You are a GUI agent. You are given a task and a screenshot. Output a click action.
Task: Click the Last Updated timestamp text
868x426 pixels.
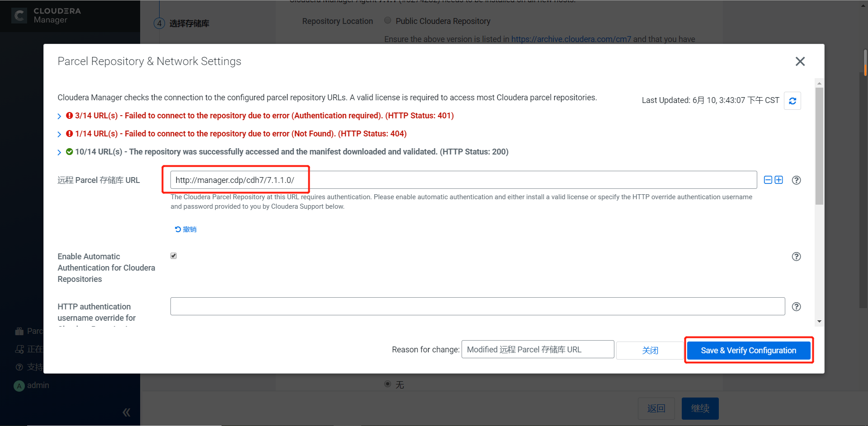pyautogui.click(x=710, y=100)
